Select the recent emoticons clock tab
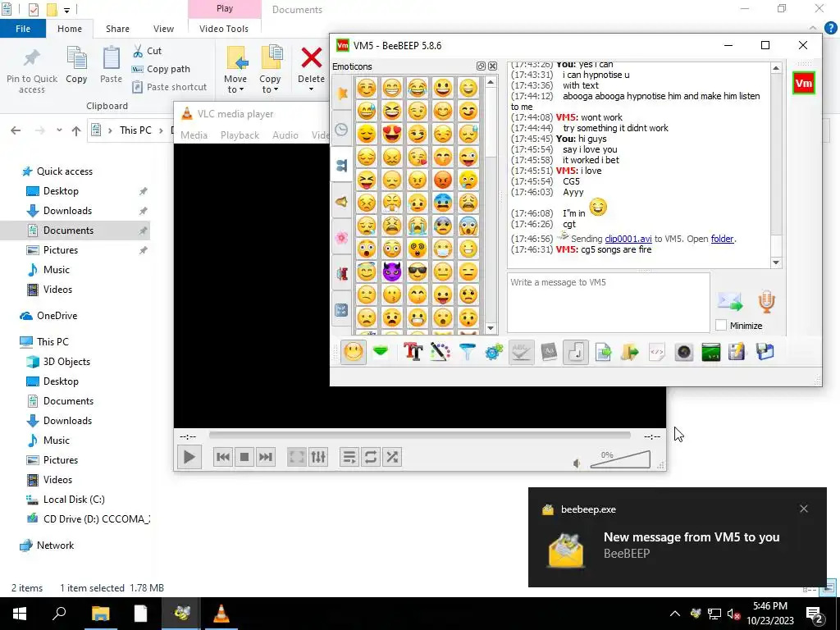The height and width of the screenshot is (630, 840). [342, 130]
